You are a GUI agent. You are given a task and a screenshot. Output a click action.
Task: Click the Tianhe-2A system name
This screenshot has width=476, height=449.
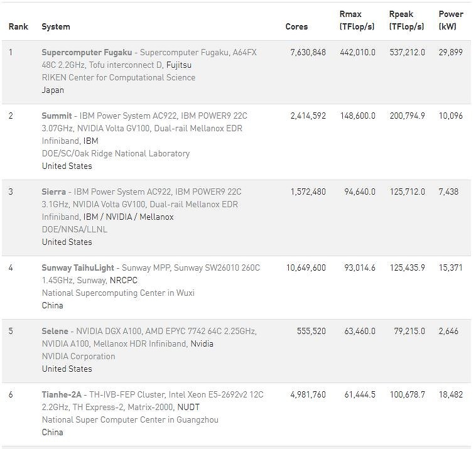tap(62, 395)
